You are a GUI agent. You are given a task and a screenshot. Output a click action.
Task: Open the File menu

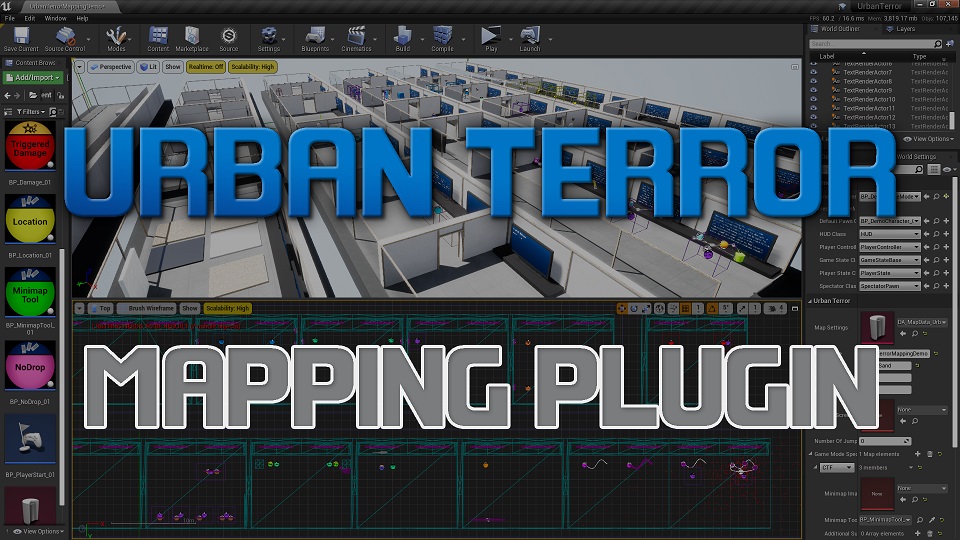tap(10, 18)
